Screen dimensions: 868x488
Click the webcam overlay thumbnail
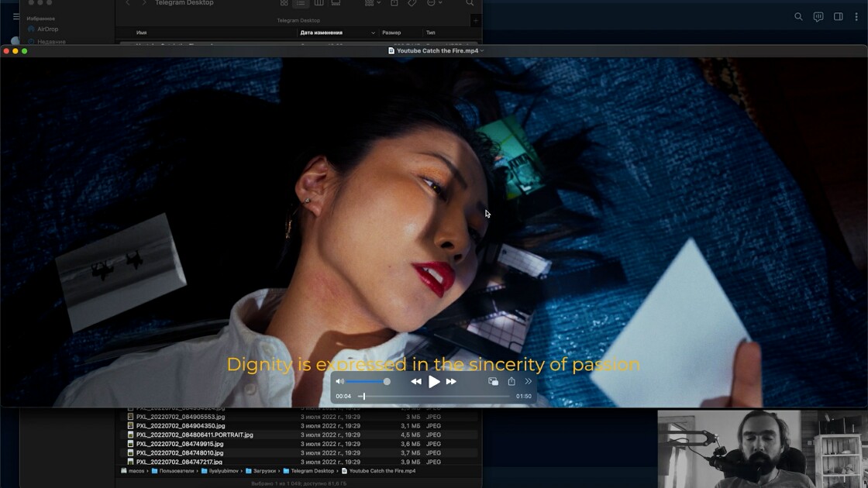pos(763,448)
